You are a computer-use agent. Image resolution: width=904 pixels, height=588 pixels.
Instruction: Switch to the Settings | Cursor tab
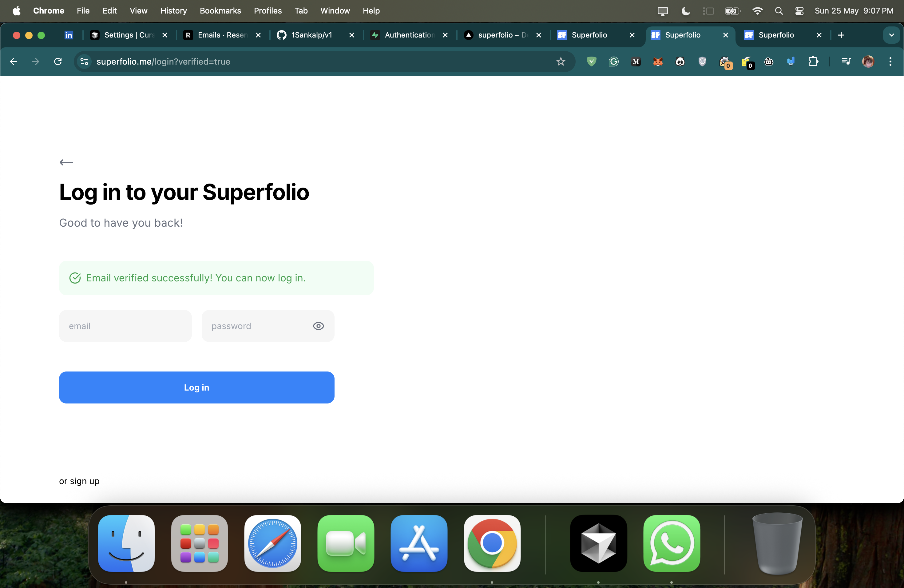tap(129, 35)
